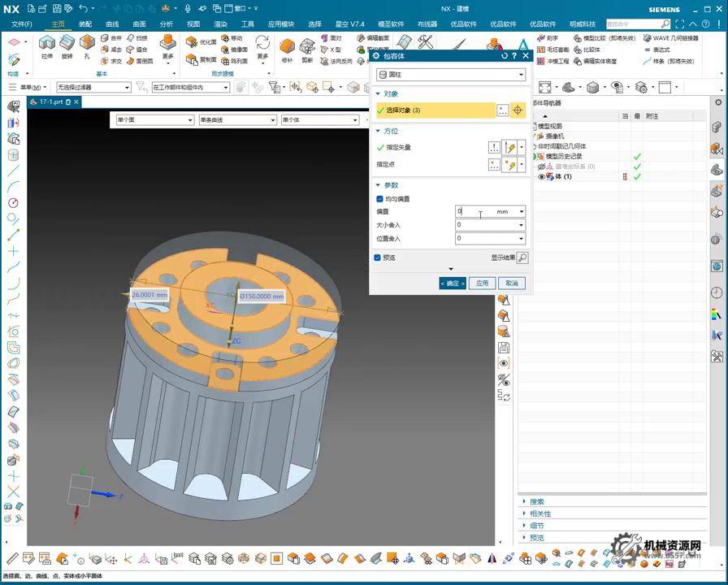728x585 pixels.
Task: Open the 装配 ribbon tab
Action: [x=85, y=24]
